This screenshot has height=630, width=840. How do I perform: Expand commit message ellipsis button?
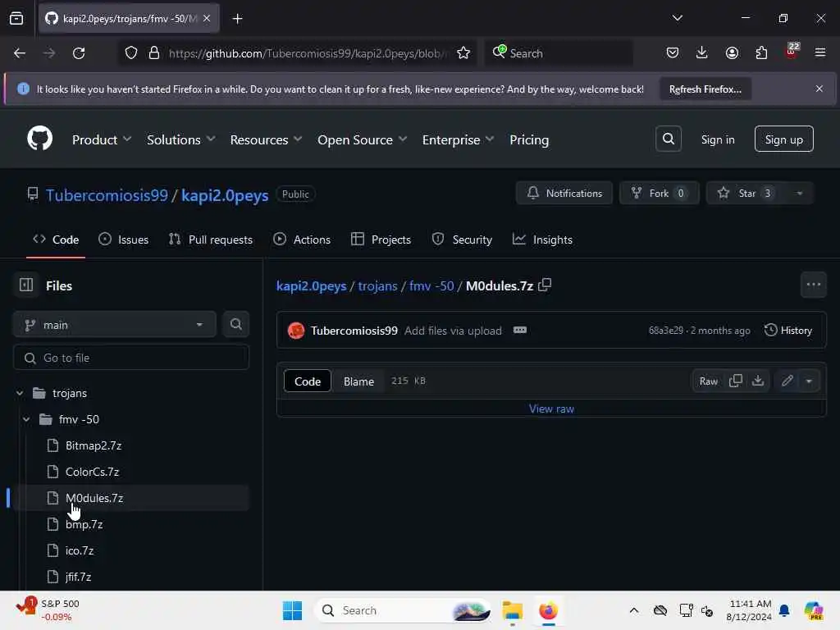tap(519, 330)
